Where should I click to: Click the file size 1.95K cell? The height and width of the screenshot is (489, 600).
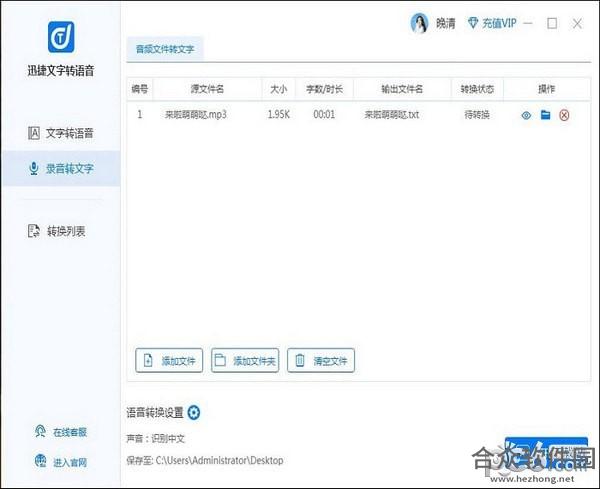(x=279, y=114)
